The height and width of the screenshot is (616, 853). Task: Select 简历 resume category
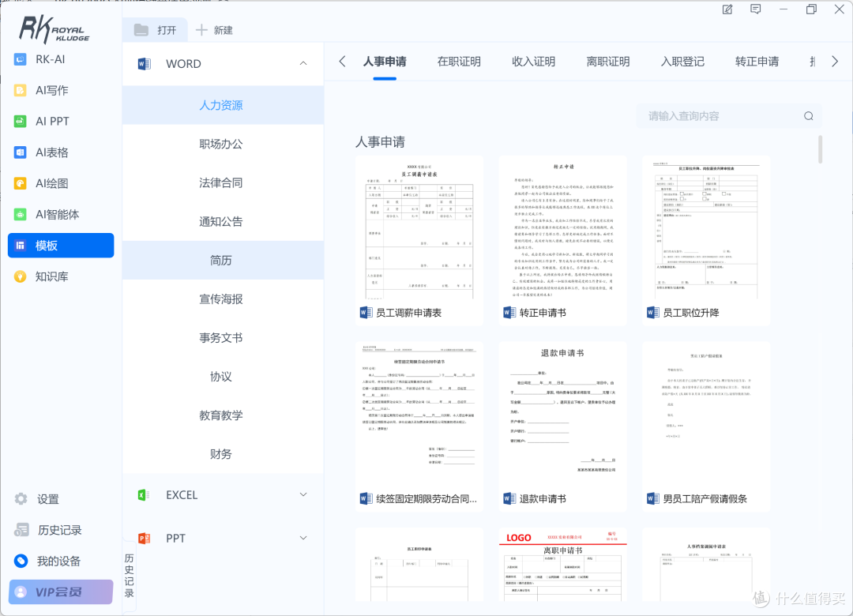click(x=223, y=260)
